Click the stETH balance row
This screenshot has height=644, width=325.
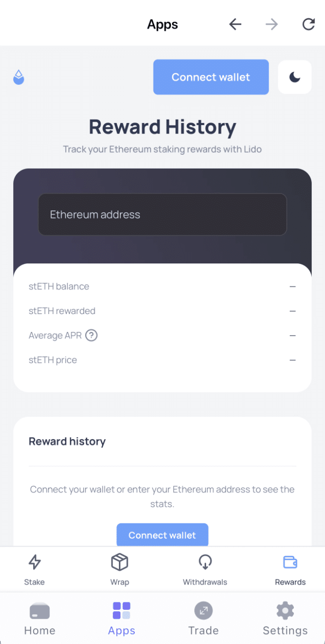162,286
